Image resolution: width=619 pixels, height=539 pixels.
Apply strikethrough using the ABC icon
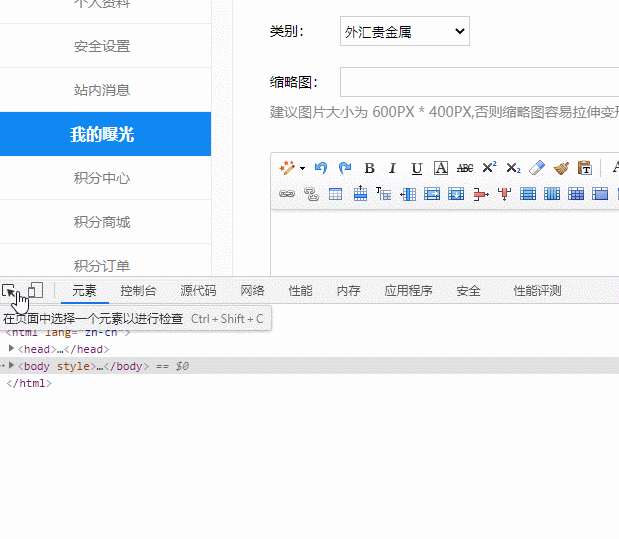(465, 168)
